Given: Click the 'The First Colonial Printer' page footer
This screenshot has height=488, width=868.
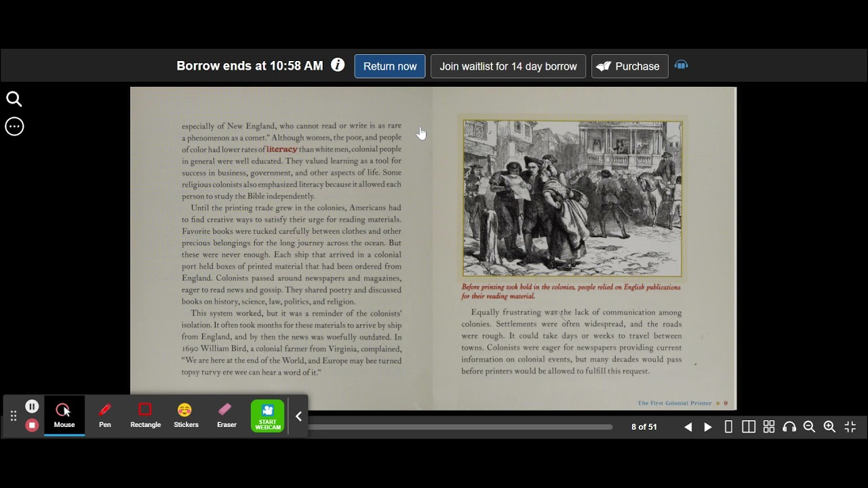Looking at the screenshot, I should tap(675, 403).
